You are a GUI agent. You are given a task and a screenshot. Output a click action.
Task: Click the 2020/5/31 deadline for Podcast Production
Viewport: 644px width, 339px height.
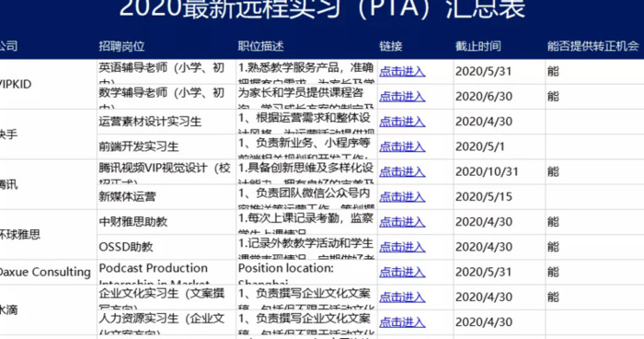(x=500, y=273)
